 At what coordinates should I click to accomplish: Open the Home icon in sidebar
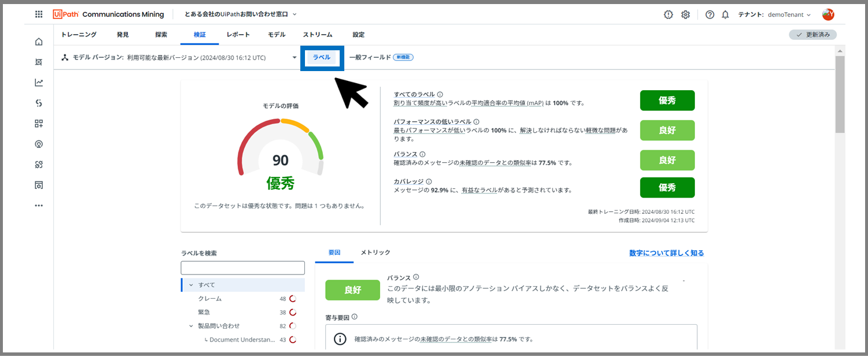(39, 42)
